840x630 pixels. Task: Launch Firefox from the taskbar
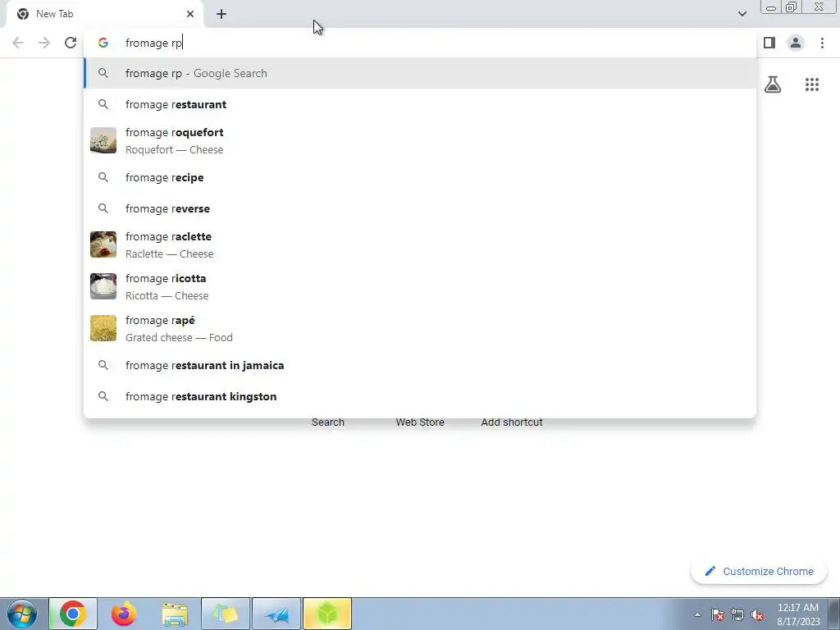pyautogui.click(x=123, y=614)
